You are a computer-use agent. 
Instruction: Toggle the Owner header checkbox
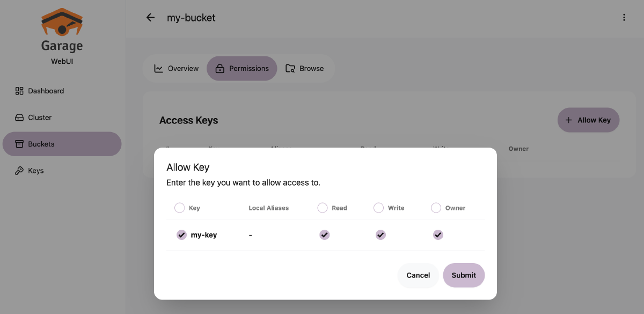[436, 208]
